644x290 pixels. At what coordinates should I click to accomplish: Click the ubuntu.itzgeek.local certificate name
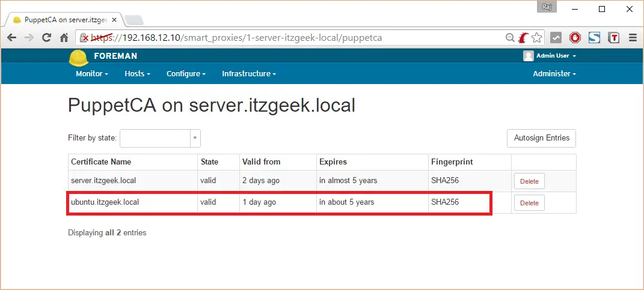coord(105,202)
